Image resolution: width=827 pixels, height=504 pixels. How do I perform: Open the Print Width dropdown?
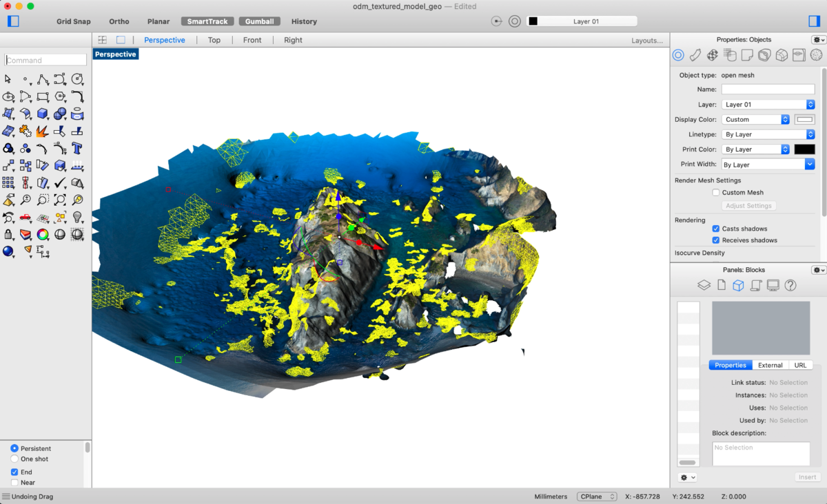pos(768,165)
